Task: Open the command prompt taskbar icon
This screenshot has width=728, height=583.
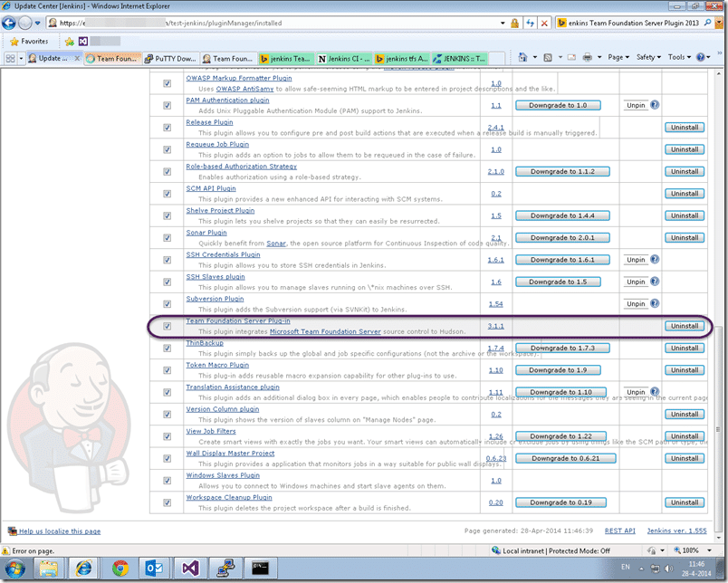Action: click(x=260, y=569)
